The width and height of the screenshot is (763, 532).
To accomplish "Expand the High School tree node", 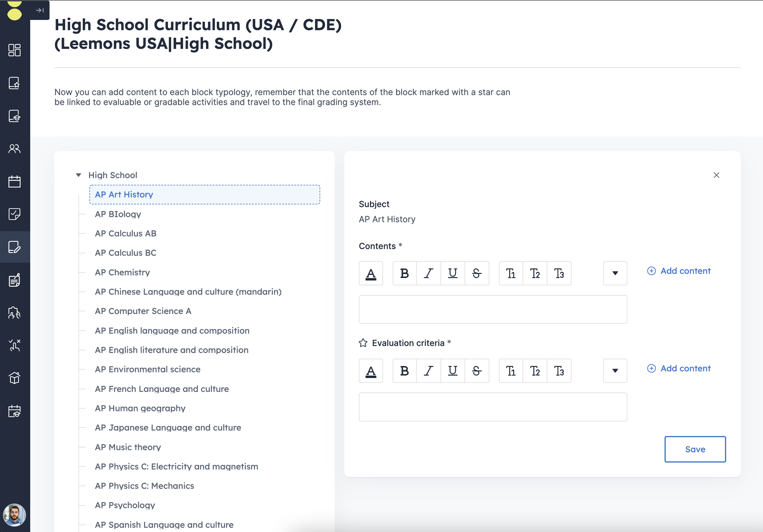I will click(x=79, y=175).
